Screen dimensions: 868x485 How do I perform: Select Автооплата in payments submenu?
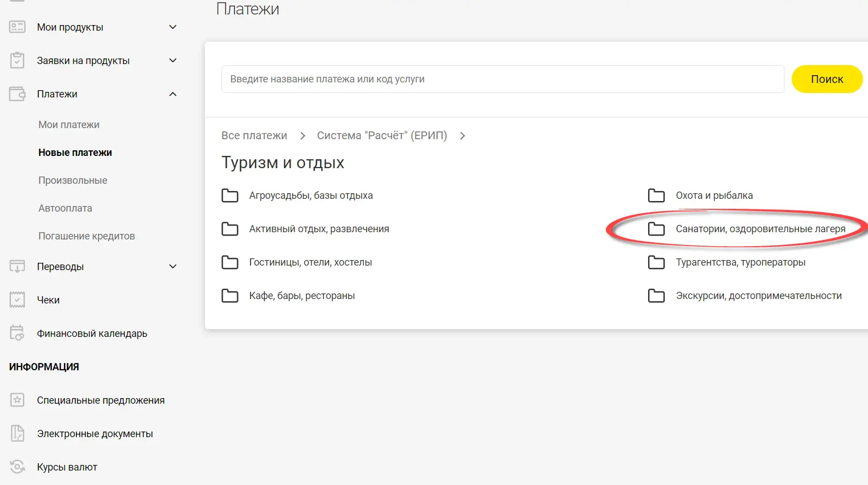click(x=65, y=208)
